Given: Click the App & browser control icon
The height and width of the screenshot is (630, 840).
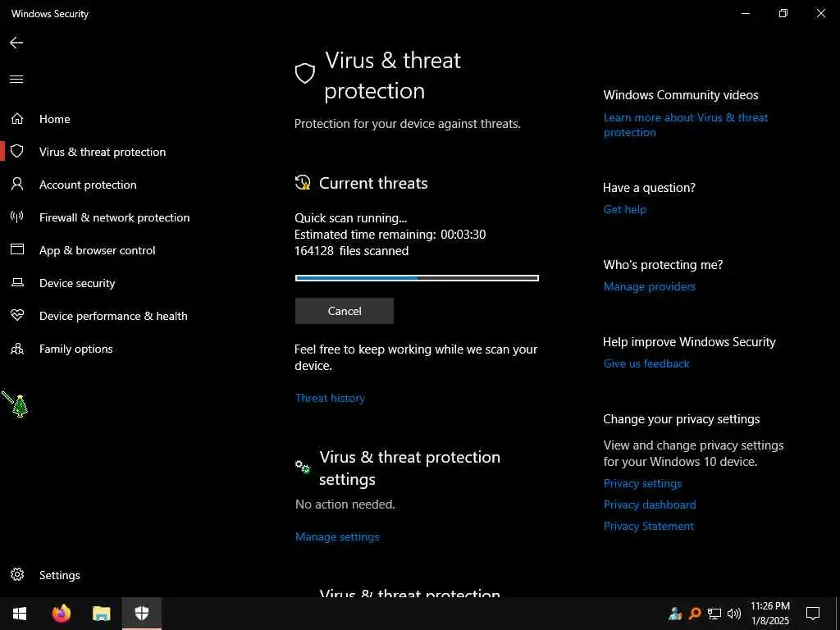Looking at the screenshot, I should point(17,250).
